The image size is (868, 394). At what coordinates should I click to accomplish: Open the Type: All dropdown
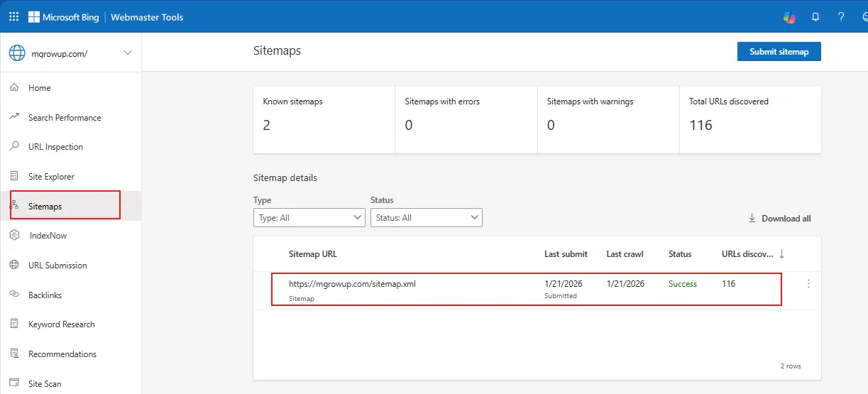(309, 218)
